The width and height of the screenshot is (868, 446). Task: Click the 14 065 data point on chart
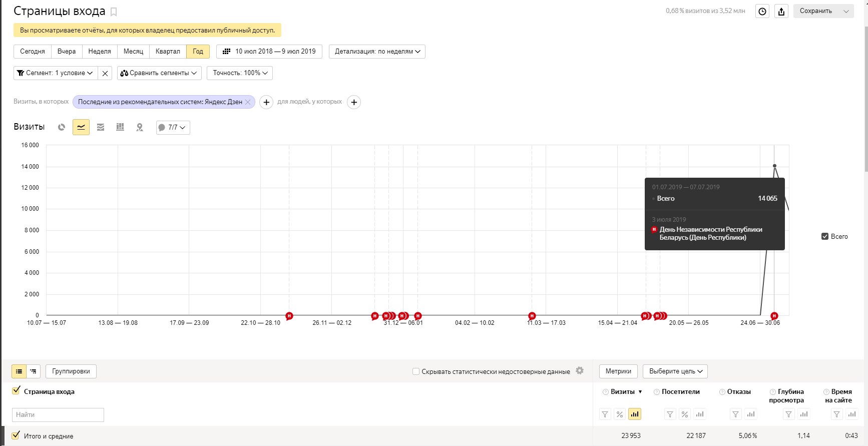(774, 166)
